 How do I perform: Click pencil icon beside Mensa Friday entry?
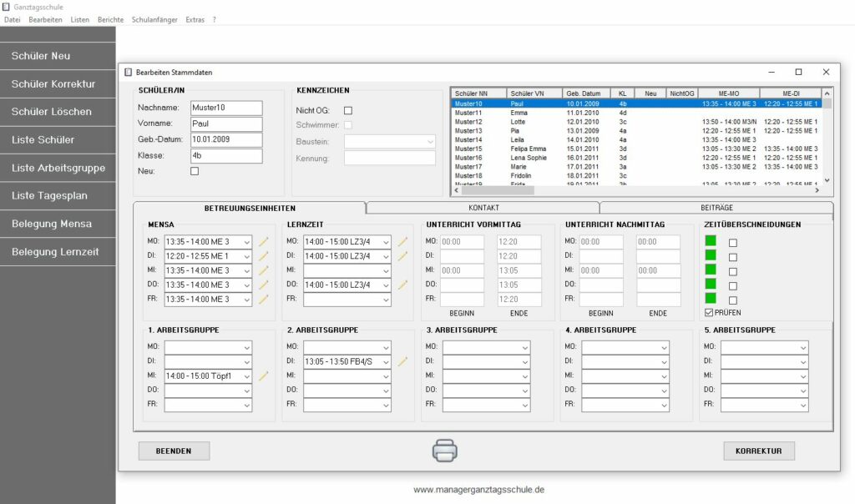coord(264,299)
